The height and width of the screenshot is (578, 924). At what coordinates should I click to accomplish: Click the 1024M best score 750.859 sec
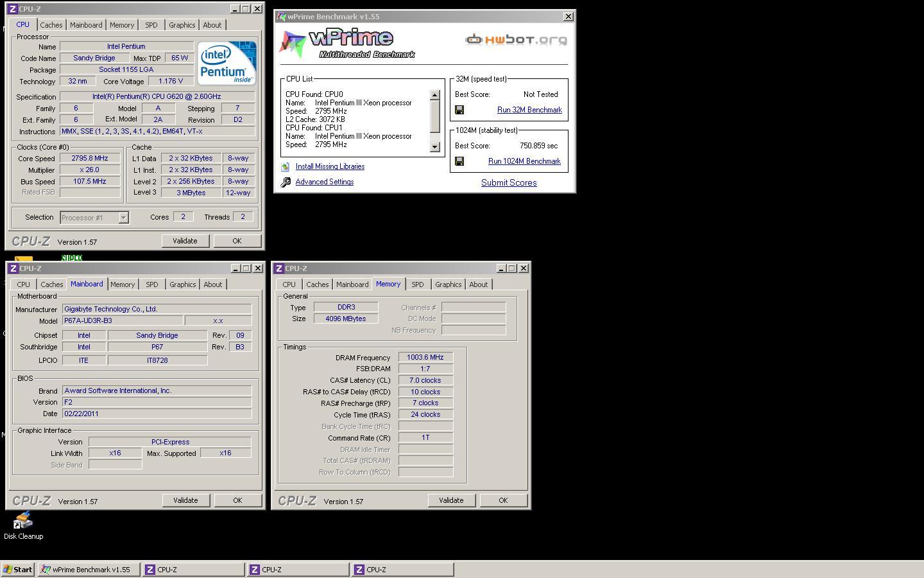coord(539,146)
